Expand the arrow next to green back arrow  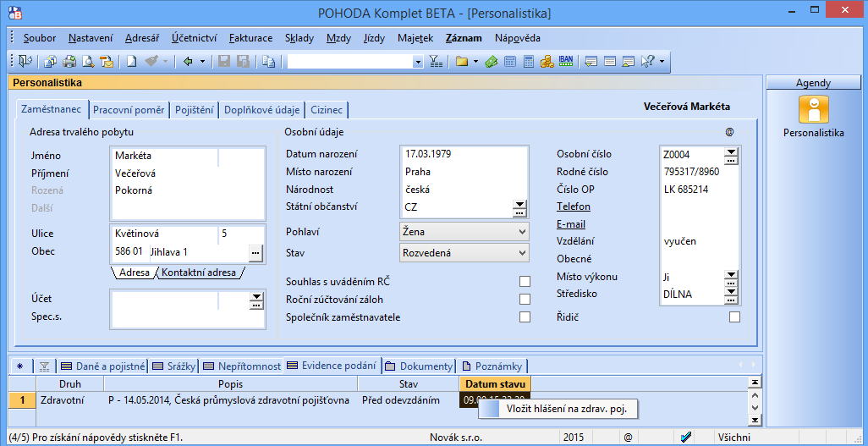(202, 62)
